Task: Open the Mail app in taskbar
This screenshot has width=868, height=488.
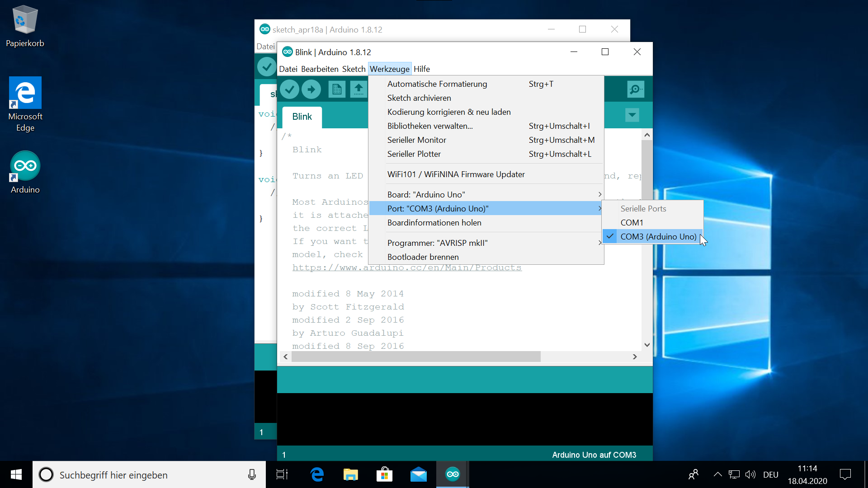Action: [x=418, y=474]
